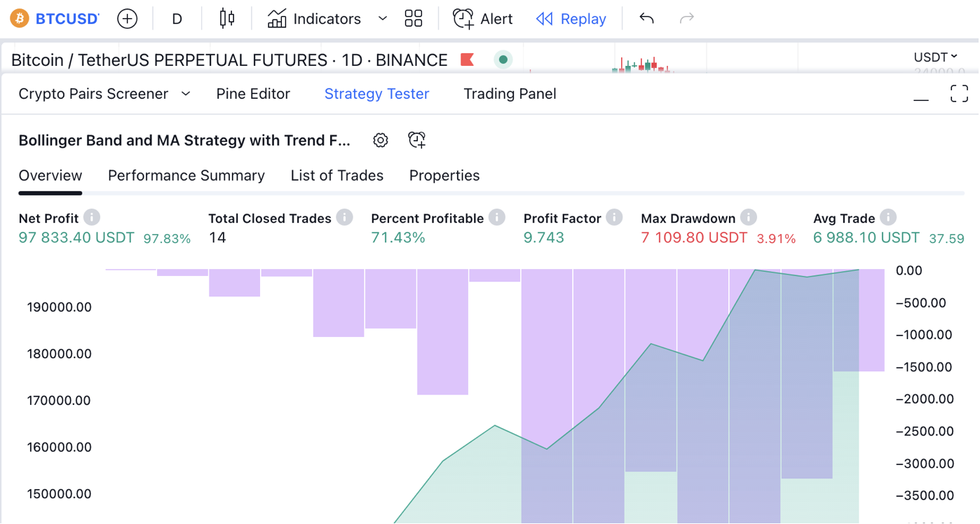This screenshot has width=980, height=524.
Task: Open the USDT currency dropdown
Action: click(x=935, y=57)
